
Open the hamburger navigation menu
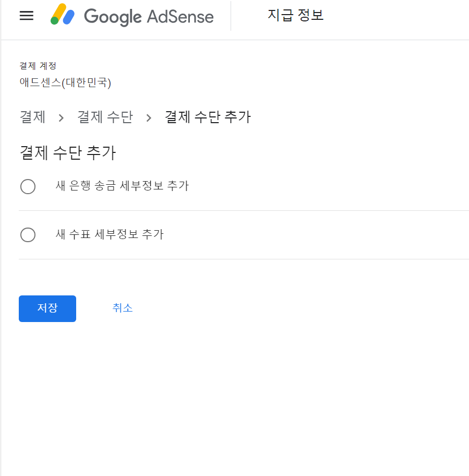point(27,16)
